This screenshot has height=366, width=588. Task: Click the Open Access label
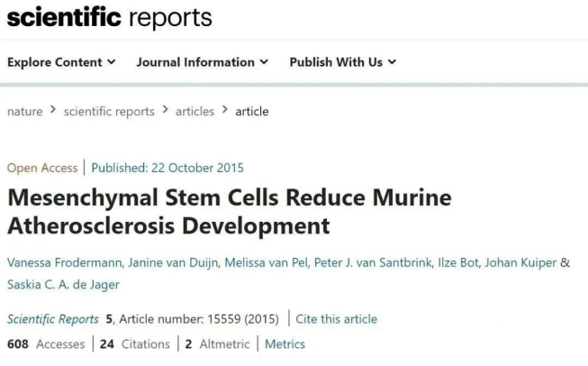click(41, 168)
